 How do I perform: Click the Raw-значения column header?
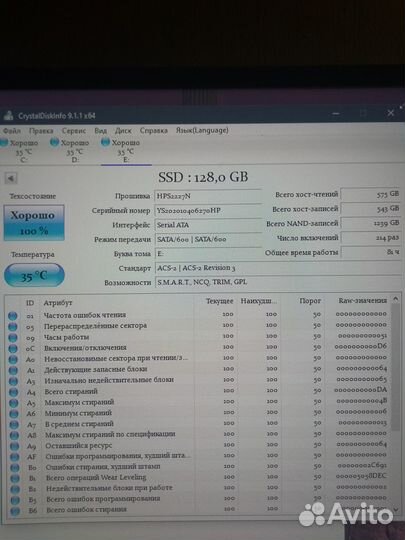pyautogui.click(x=363, y=301)
